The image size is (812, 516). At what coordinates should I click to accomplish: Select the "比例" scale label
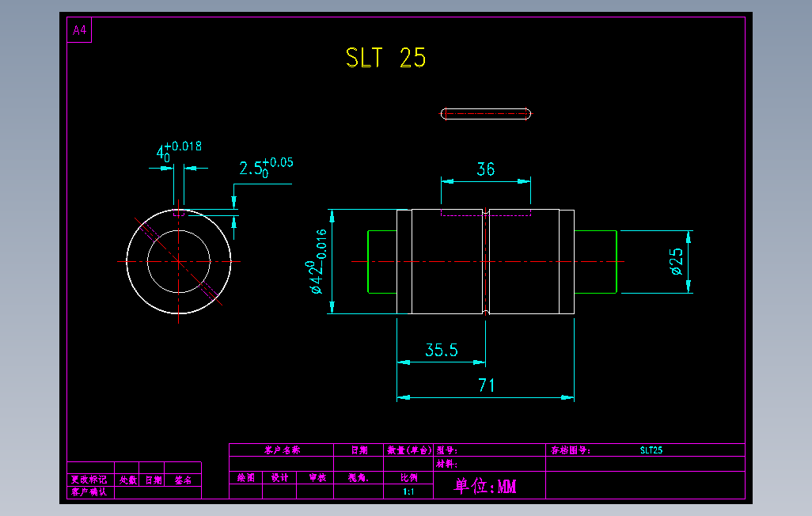[408, 478]
